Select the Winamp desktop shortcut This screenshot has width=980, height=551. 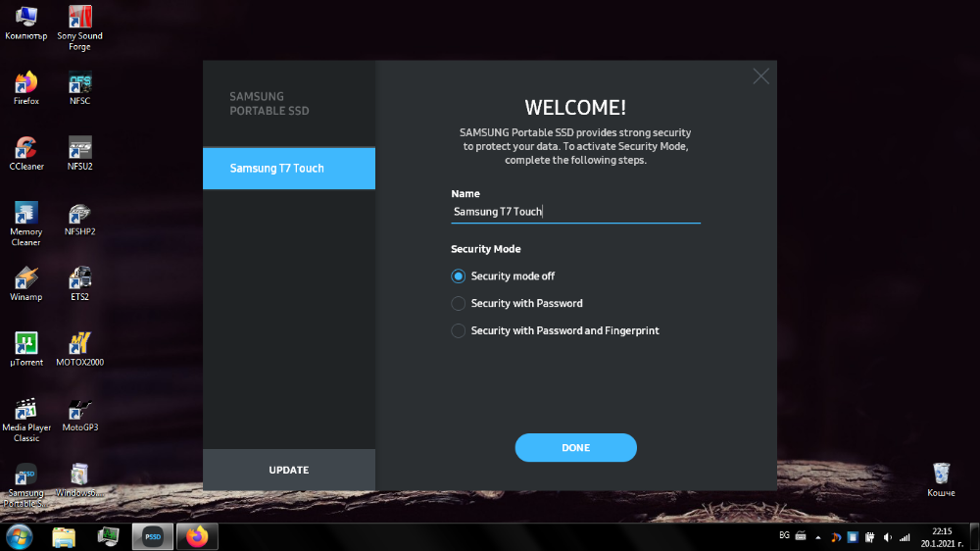[x=26, y=284]
